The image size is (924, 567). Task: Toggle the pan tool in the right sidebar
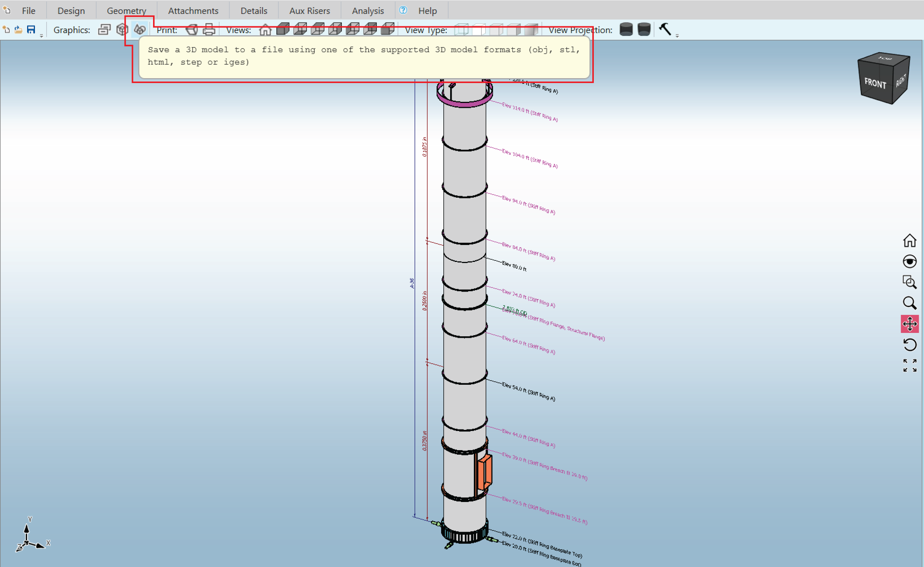tap(909, 324)
